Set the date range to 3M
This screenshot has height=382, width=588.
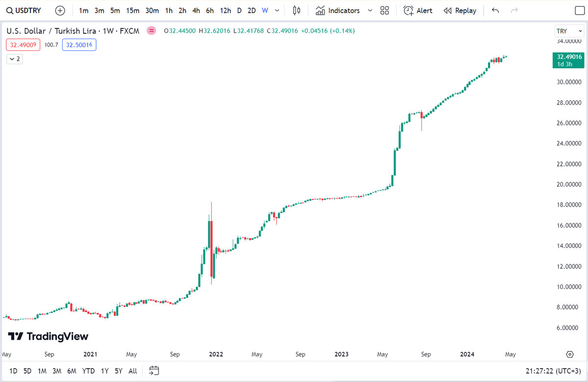click(57, 371)
